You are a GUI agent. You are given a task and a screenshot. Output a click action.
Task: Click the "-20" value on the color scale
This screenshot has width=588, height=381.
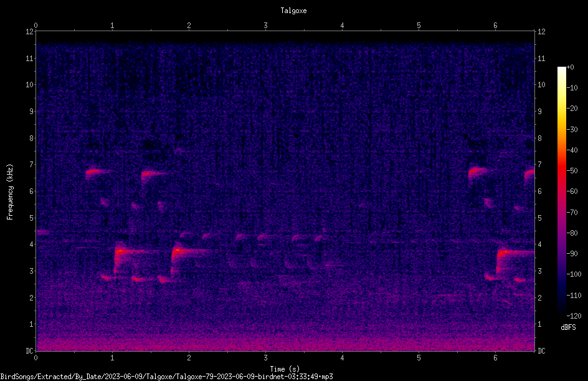coord(572,109)
